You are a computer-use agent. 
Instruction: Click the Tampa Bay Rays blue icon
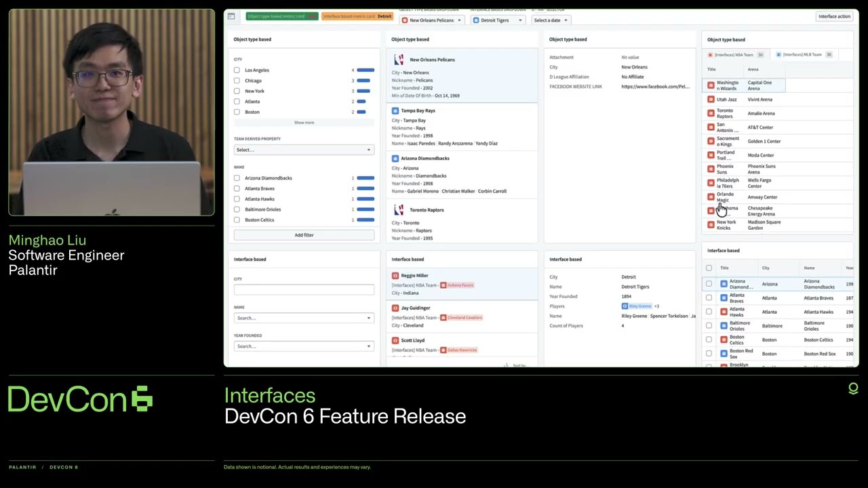tap(395, 110)
